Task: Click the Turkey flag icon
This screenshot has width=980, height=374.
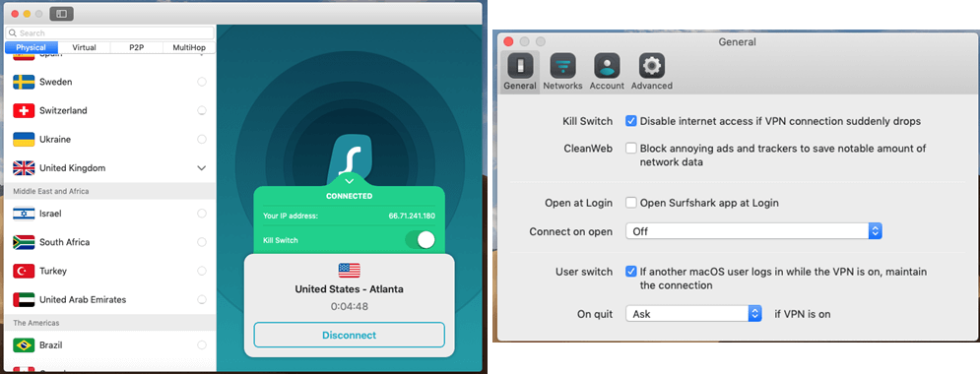Action: 24,271
